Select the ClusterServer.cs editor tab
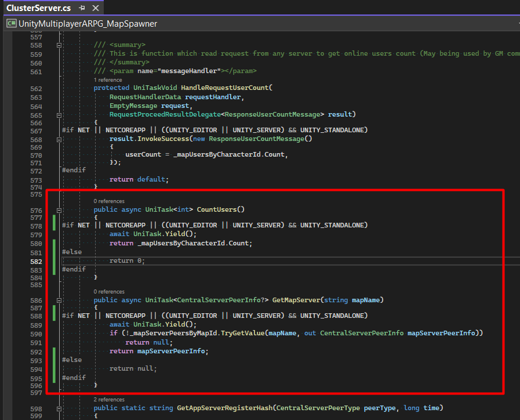The height and width of the screenshot is (420, 520). coord(38,8)
